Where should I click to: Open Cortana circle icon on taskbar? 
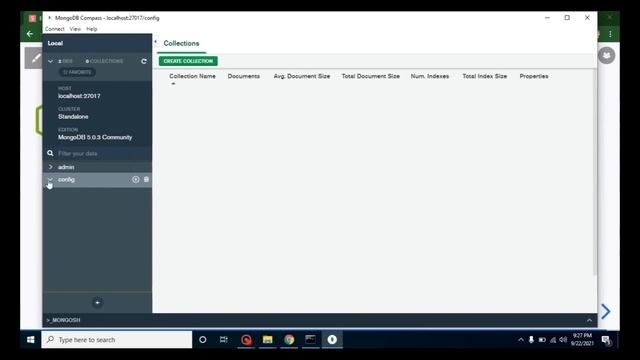(202, 340)
